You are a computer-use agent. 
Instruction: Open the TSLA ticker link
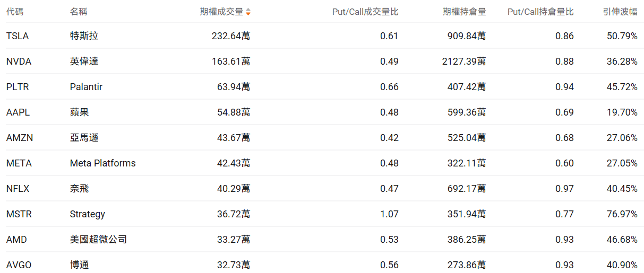[18, 36]
